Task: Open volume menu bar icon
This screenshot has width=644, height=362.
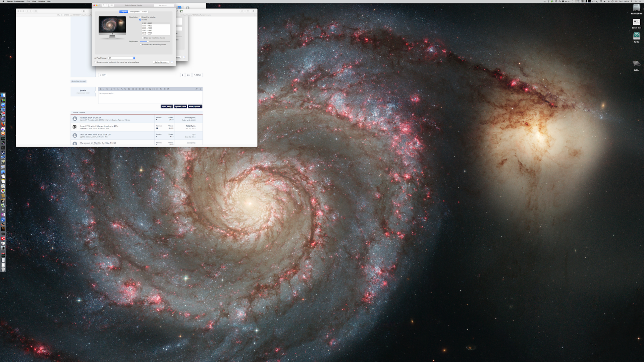Action: (x=604, y=1)
